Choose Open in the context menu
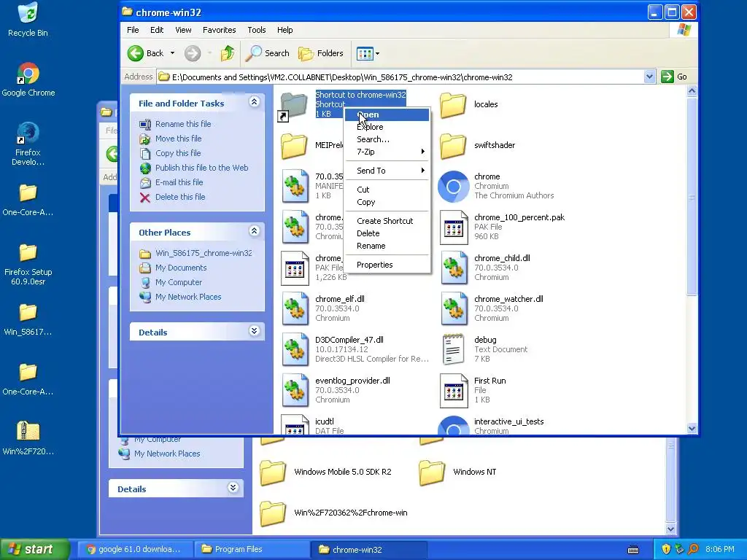747x560 pixels. pyautogui.click(x=387, y=114)
